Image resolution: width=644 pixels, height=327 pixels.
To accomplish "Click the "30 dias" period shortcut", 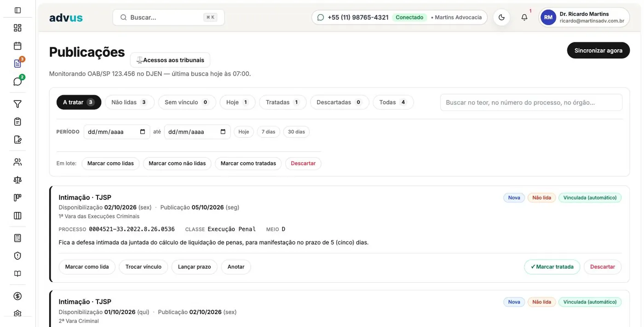I will click(297, 132).
